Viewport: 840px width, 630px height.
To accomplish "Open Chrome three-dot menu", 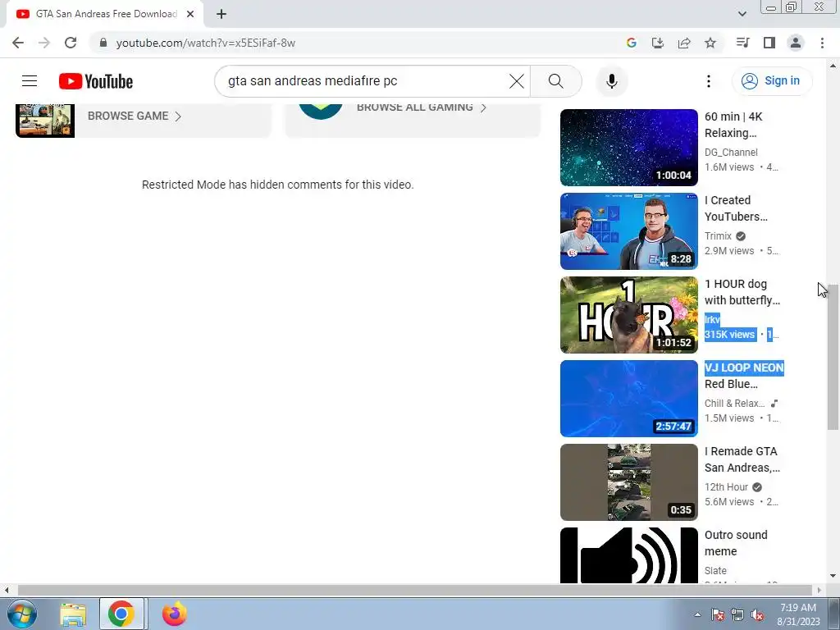I will 822,43.
